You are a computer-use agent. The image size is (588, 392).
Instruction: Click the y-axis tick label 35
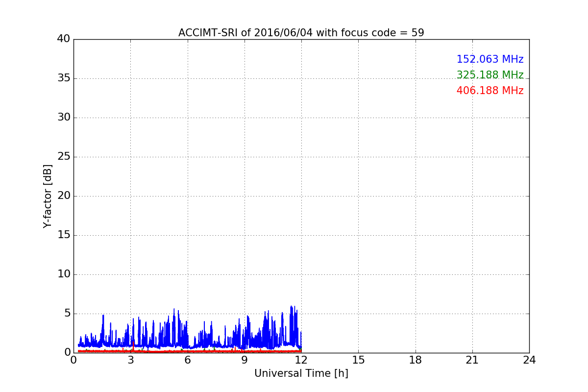(x=63, y=78)
